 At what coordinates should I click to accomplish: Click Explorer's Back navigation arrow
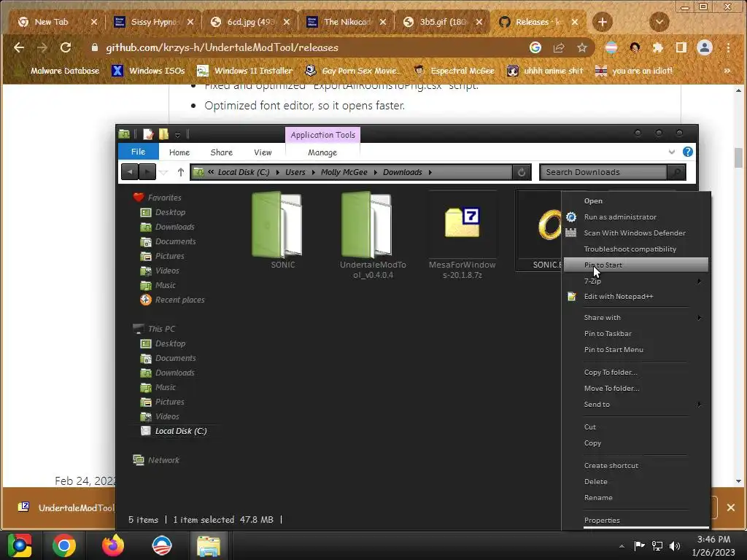click(x=130, y=172)
